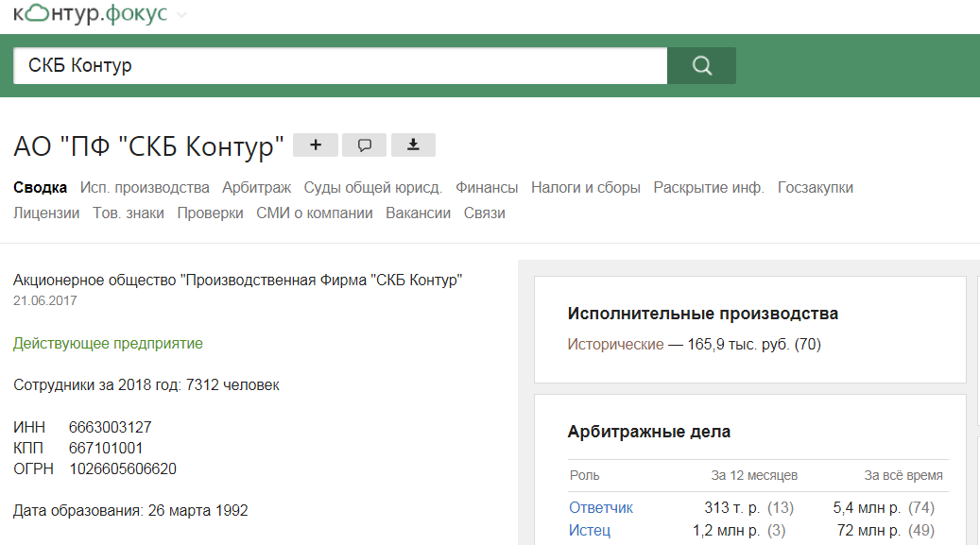This screenshot has width=980, height=545.
Task: Click the Действующее предприятие status text
Action: pyautogui.click(x=108, y=344)
